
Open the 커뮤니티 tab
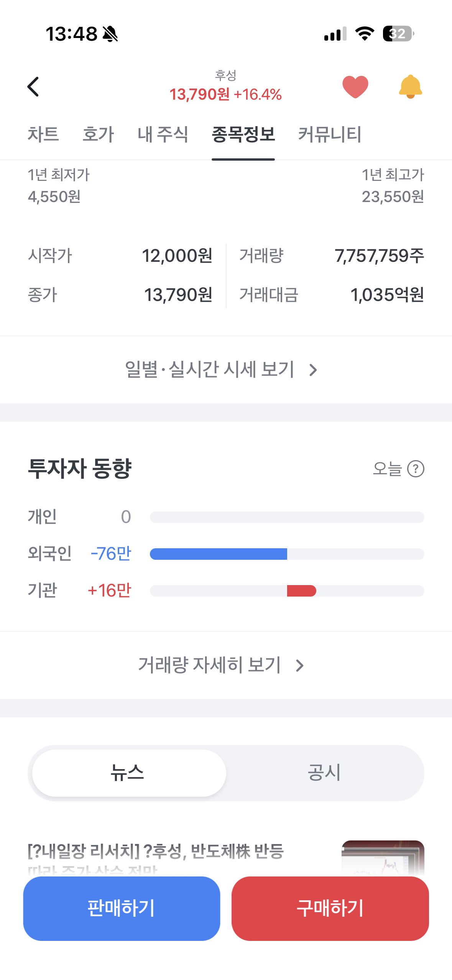[x=330, y=135]
